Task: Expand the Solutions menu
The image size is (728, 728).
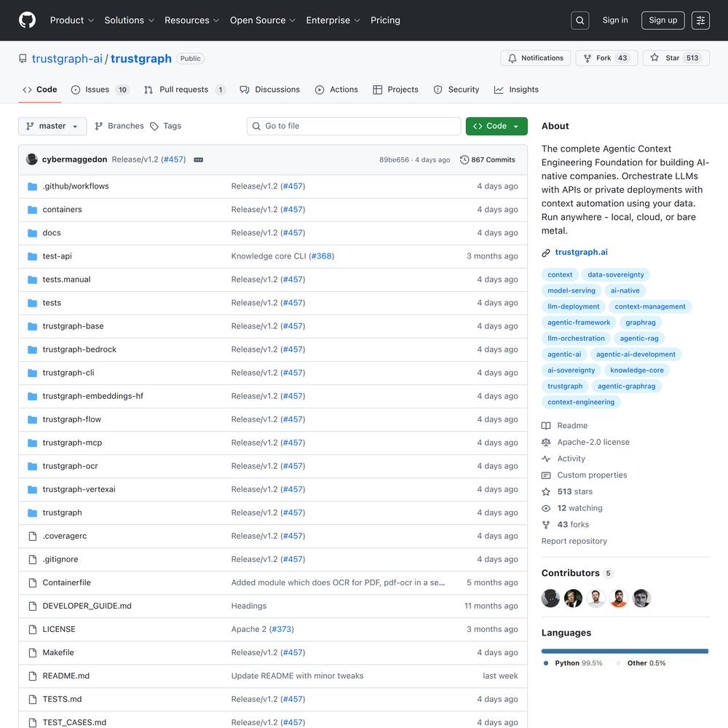Action: (x=129, y=20)
